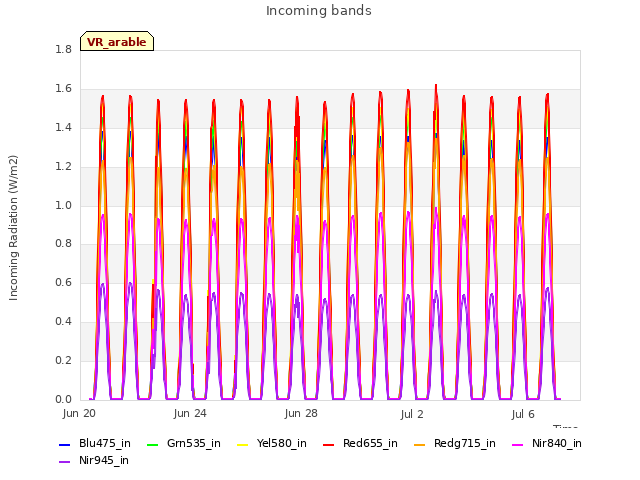640x480 pixels.
Task: Click the Jun 28 x-axis tick label
Action: (x=301, y=413)
